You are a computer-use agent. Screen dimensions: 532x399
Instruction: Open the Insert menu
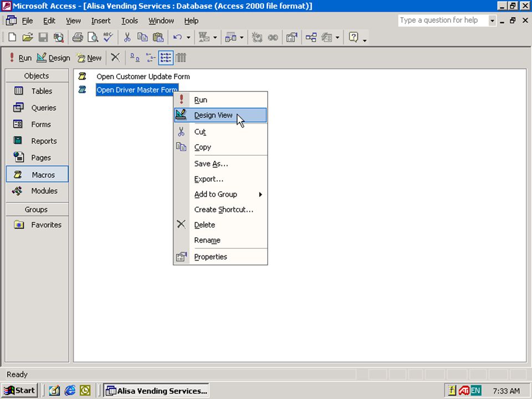click(x=101, y=21)
